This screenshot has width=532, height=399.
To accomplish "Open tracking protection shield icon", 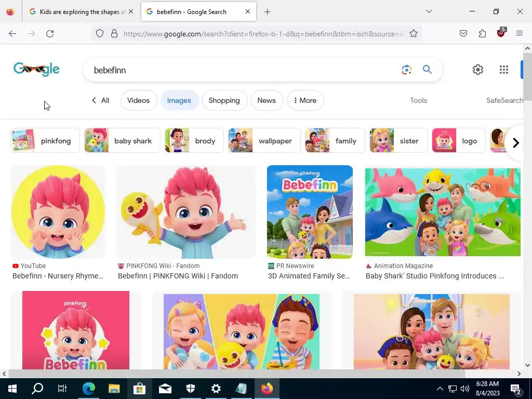I will (x=99, y=34).
